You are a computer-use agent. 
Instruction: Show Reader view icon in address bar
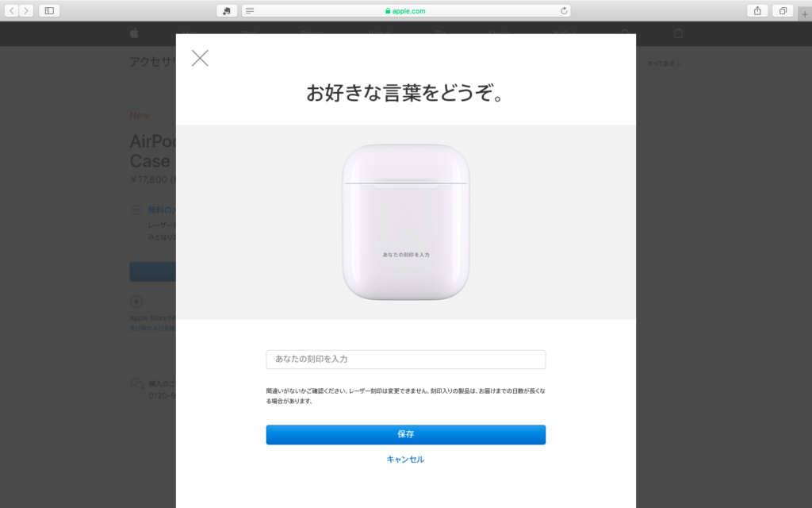pos(250,10)
